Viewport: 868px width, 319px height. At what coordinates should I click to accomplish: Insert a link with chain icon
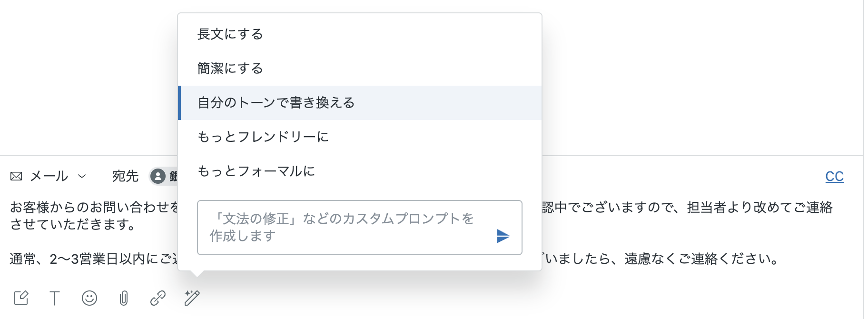158,298
